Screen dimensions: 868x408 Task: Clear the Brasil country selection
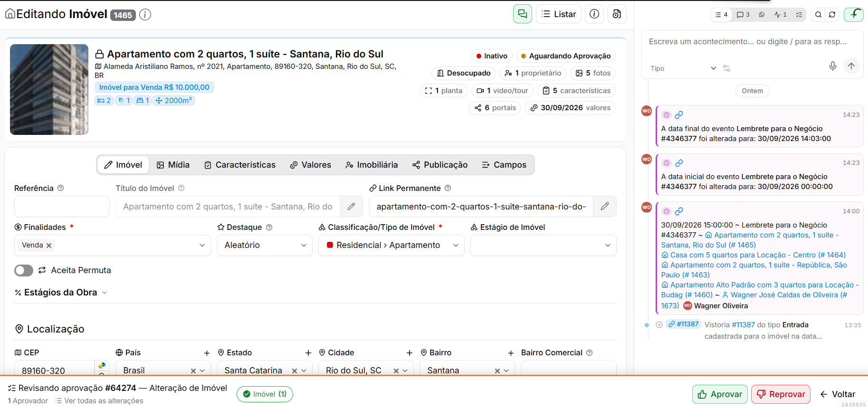coord(193,370)
